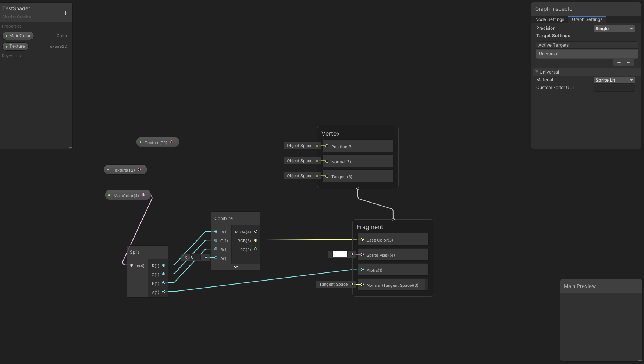Viewport: 644px width, 364px height.
Task: Click the Graph Inspector panel title
Action: point(554,9)
